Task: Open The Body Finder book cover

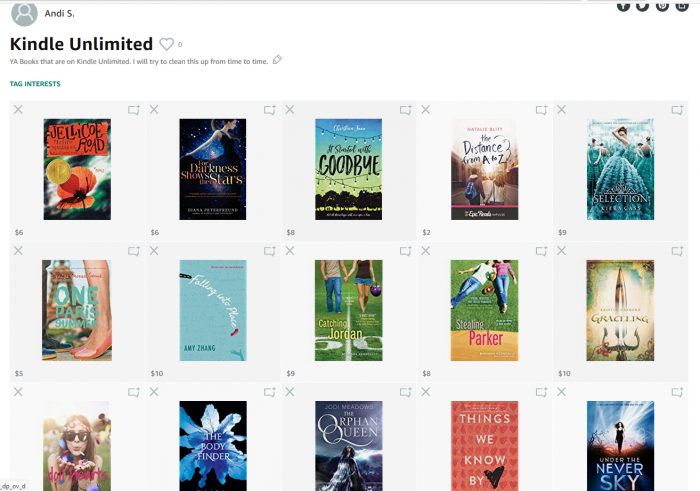Action: coord(213,445)
